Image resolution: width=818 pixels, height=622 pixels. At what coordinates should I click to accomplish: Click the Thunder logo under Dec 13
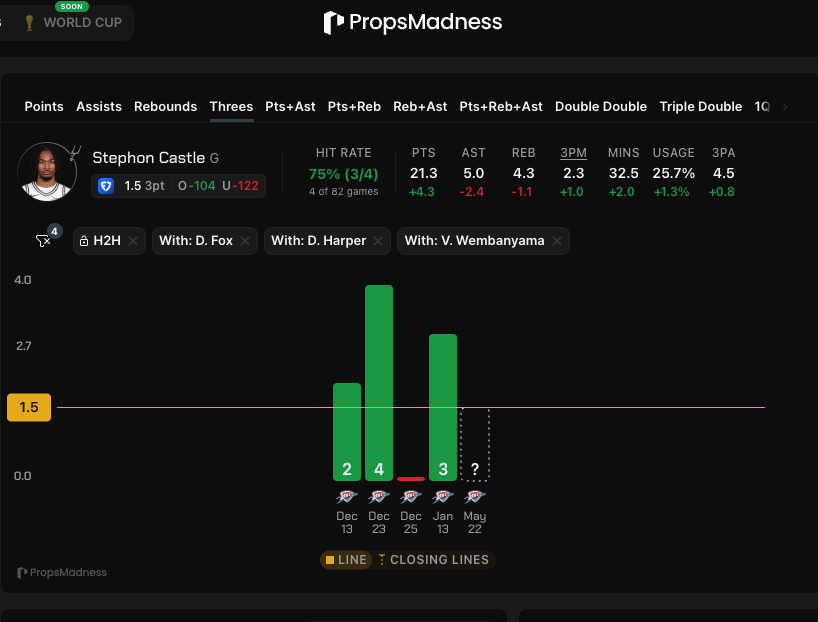(x=347, y=496)
